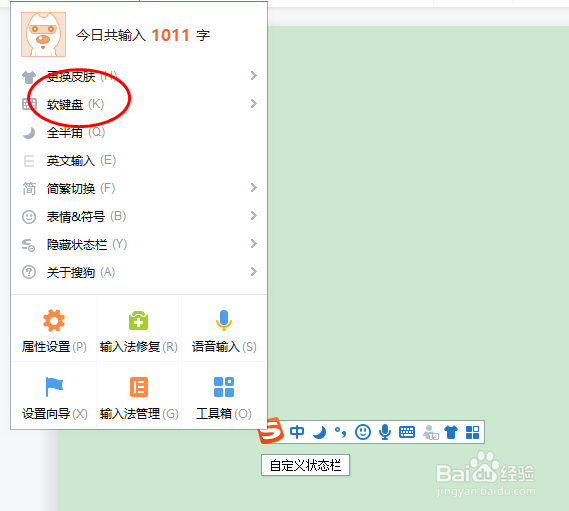
Task: Click the moon icon beside 全半角
Action: [x=29, y=133]
